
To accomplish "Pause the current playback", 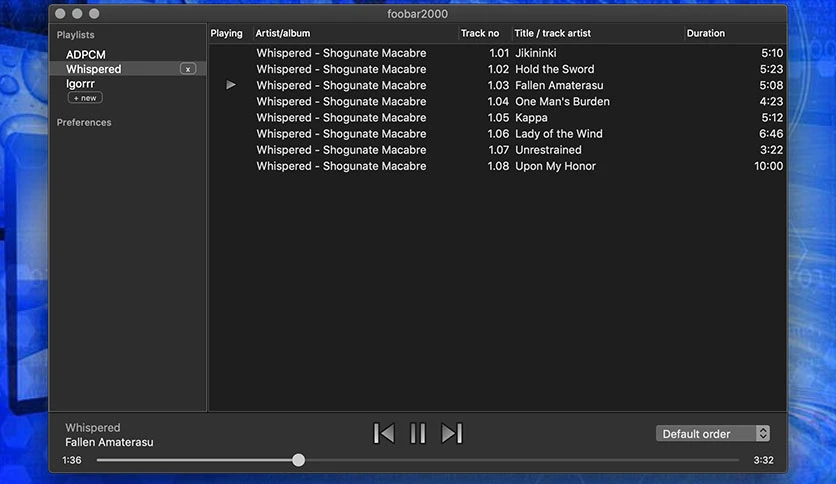I will [417, 433].
